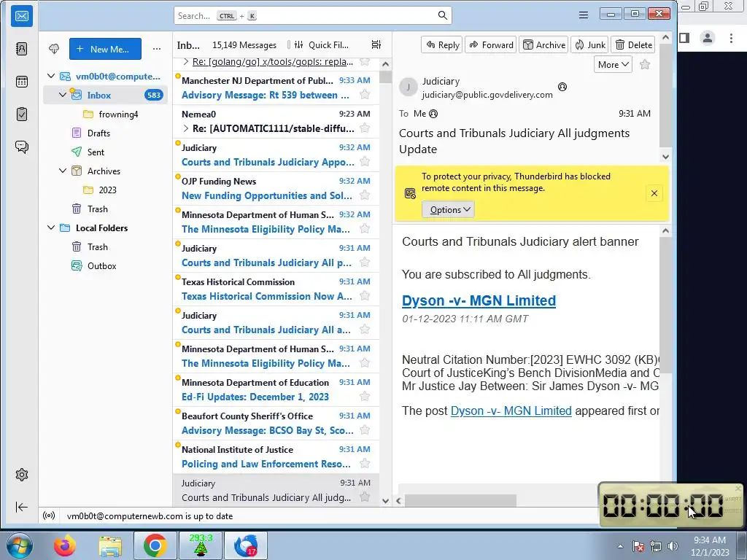Open folder pane options ellipsis

click(157, 49)
